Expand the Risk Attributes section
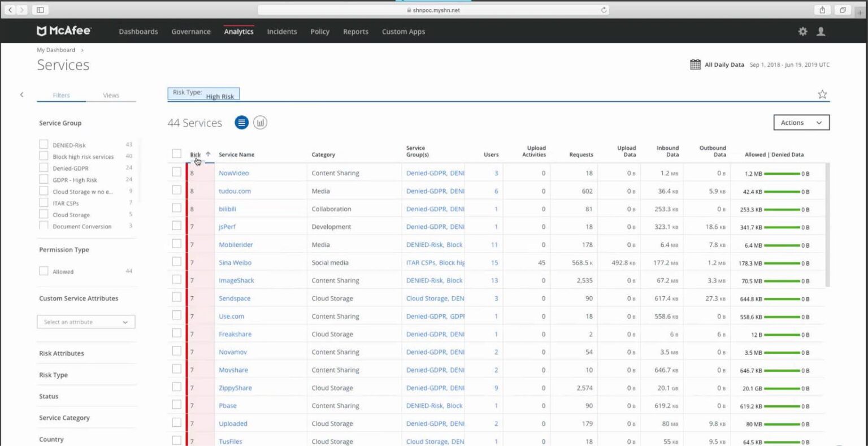 [x=62, y=353]
